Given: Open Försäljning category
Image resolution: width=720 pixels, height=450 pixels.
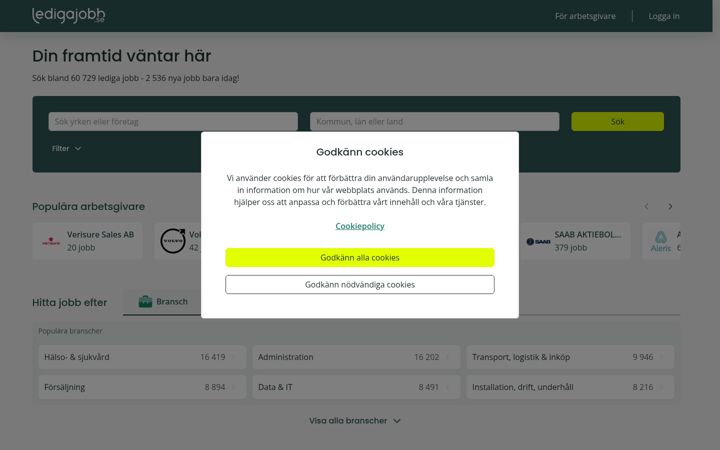Looking at the screenshot, I should pos(142,387).
